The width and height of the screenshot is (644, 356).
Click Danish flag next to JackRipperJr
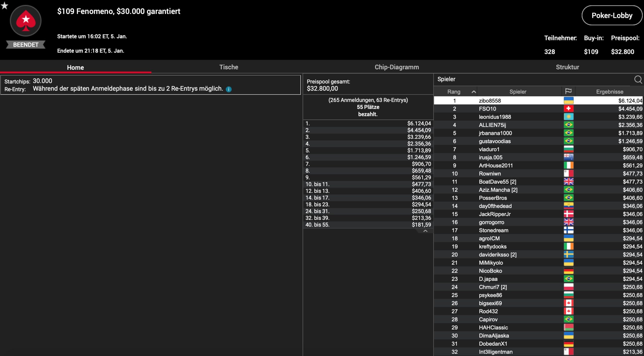(x=568, y=214)
